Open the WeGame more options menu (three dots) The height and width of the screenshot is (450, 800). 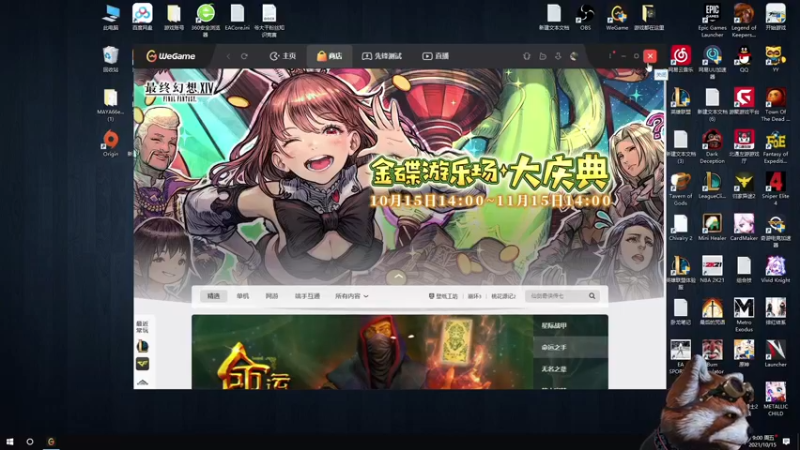(610, 56)
